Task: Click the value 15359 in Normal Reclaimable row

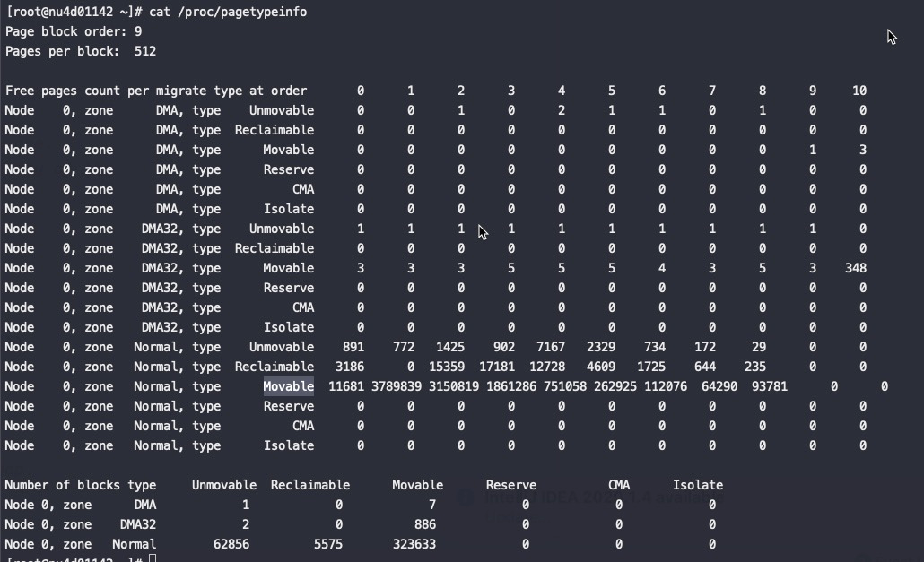Action: tap(447, 367)
